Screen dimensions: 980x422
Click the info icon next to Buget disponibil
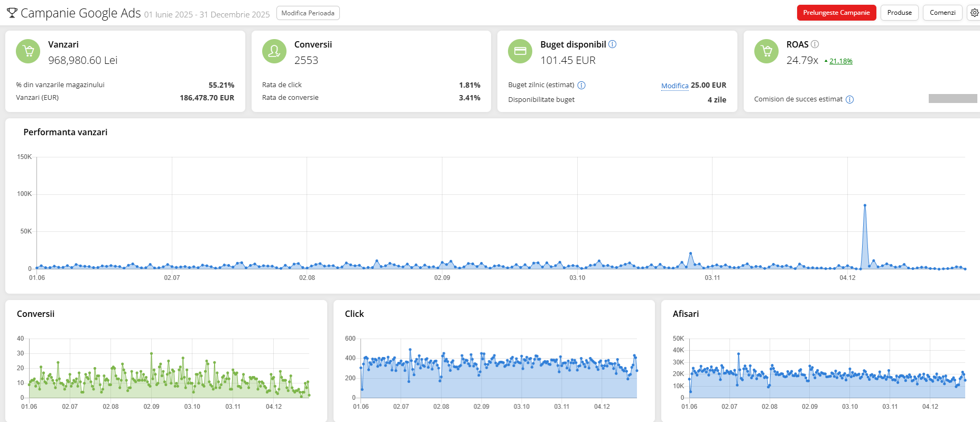(x=612, y=44)
